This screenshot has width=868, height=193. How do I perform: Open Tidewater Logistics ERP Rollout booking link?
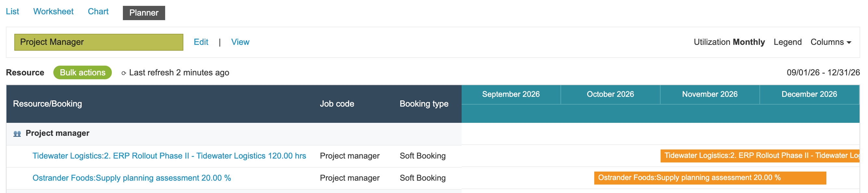point(169,156)
